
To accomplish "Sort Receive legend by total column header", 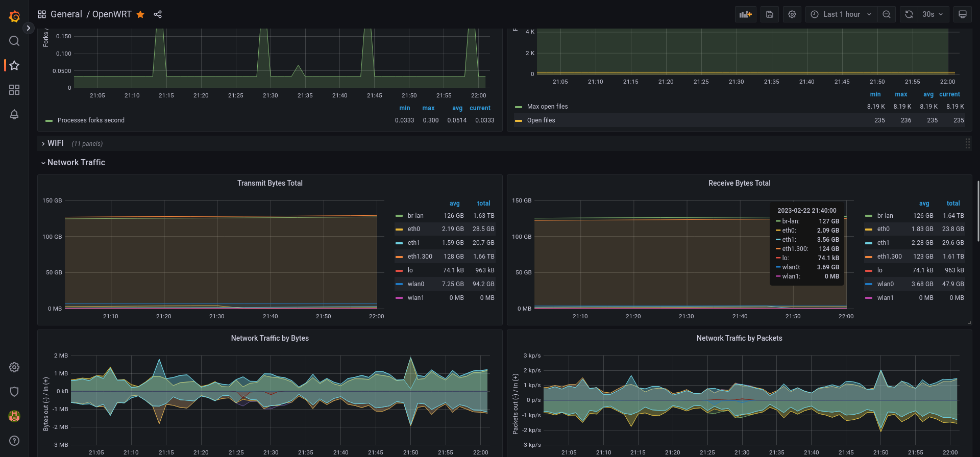I will pyautogui.click(x=953, y=203).
